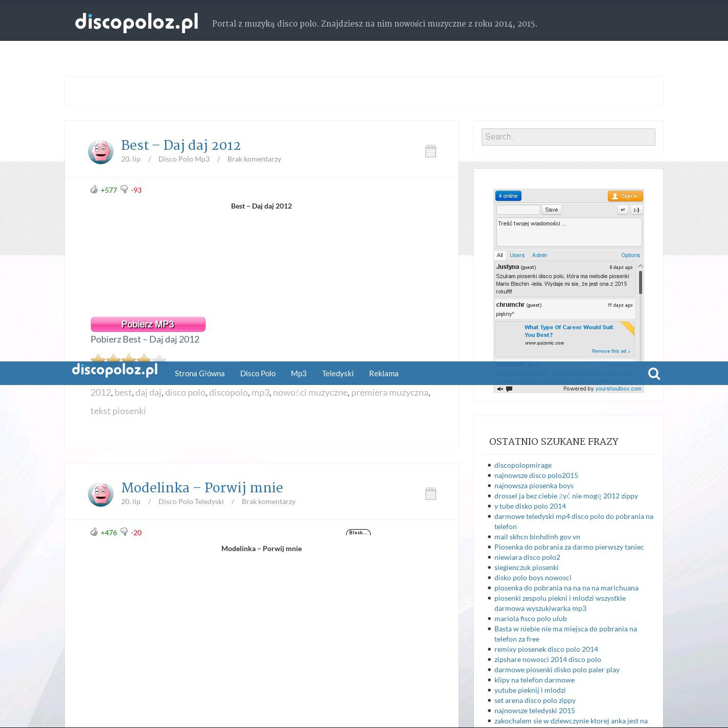Click the shoutbox message text area
Image resolution: width=728 pixels, height=728 pixels.
tap(568, 232)
